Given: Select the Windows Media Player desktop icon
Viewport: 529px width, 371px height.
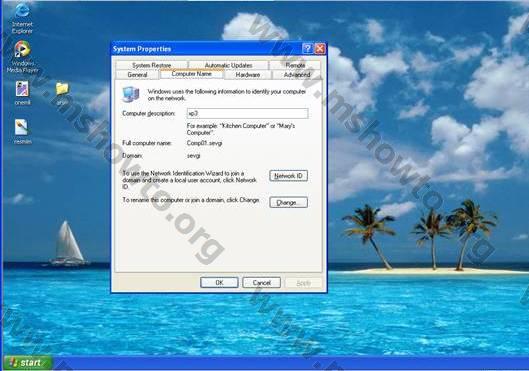Looking at the screenshot, I should pos(22,56).
